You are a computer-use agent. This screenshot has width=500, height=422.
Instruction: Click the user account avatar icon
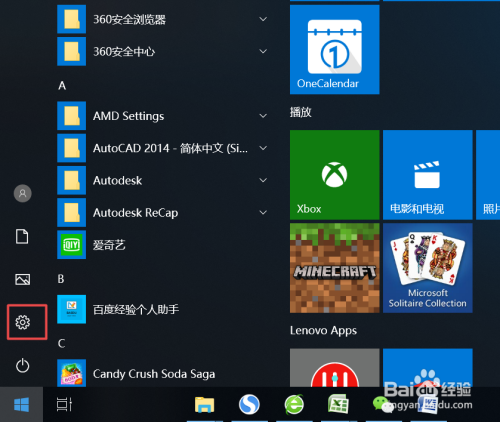[x=23, y=193]
